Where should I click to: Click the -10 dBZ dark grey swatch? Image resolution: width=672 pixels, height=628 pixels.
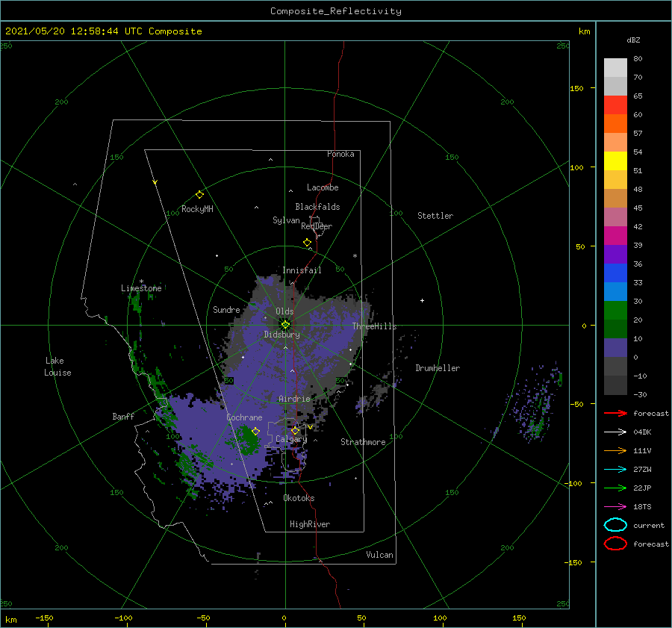click(615, 385)
